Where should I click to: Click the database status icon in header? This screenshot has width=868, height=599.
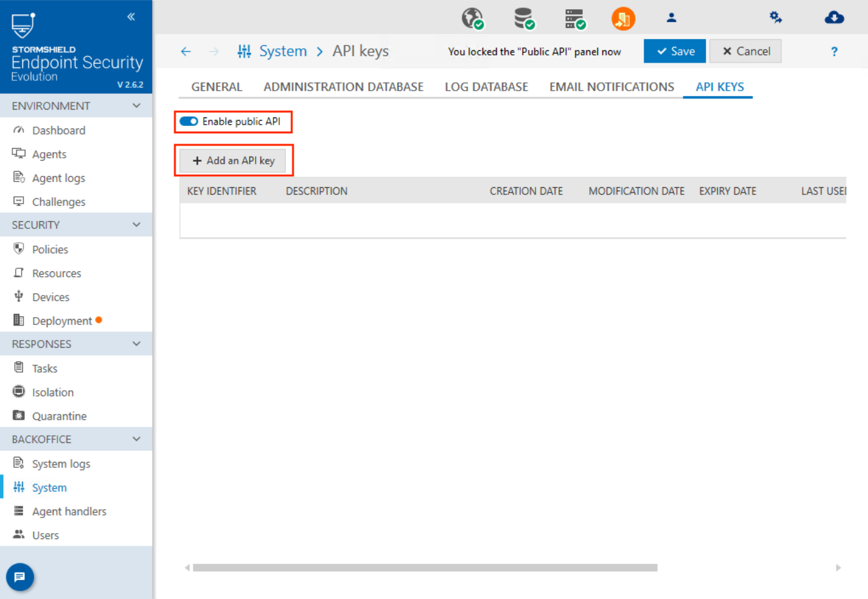[523, 18]
